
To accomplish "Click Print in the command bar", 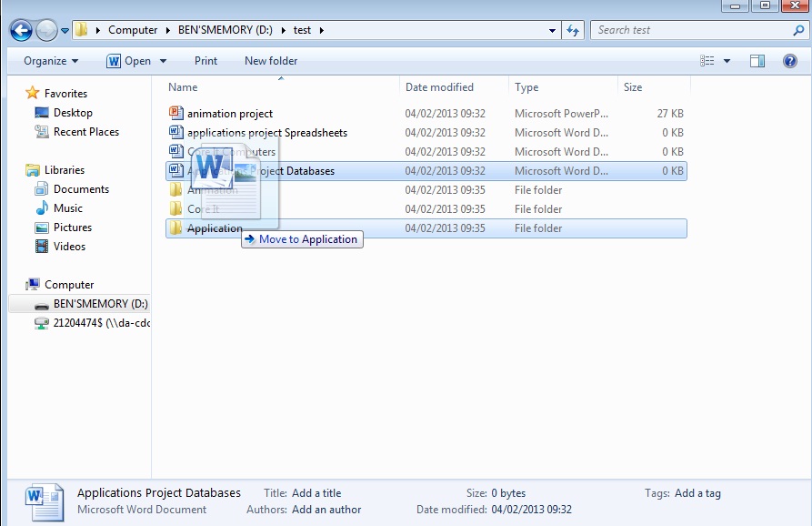I will (x=206, y=61).
